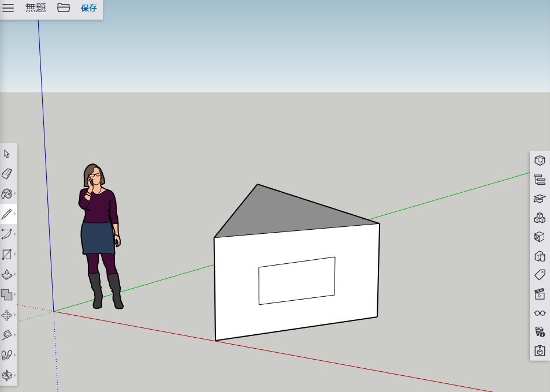This screenshot has height=392, width=550.
Task: Open the Styles panel
Action: tap(540, 256)
